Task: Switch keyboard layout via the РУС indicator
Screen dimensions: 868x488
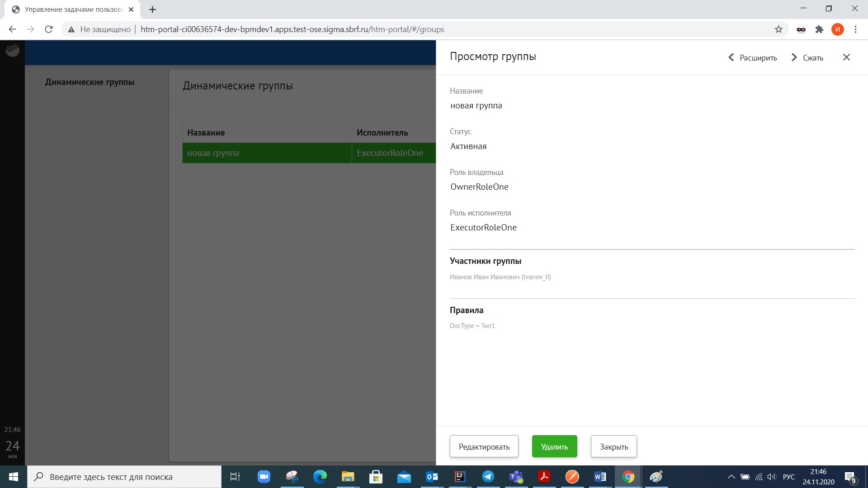Action: point(789,477)
